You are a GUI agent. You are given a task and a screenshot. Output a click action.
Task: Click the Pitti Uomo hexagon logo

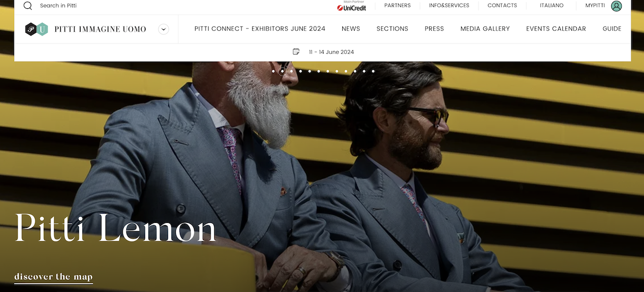[x=36, y=29]
